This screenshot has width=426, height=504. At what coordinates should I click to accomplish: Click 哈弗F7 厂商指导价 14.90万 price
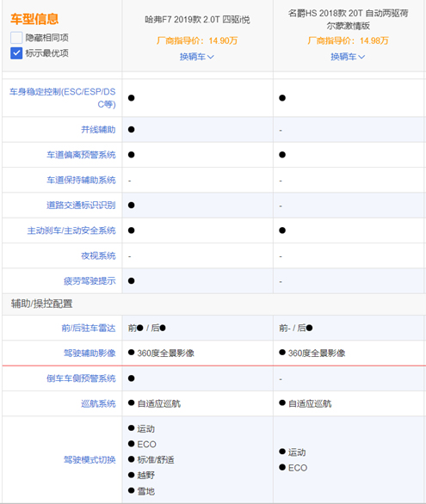(x=197, y=40)
